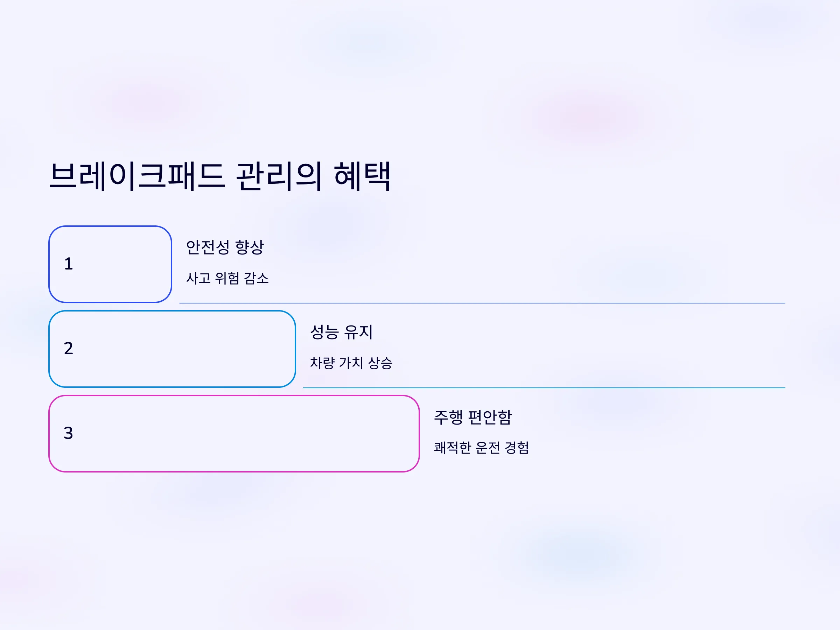The width and height of the screenshot is (840, 630).
Task: Click the text 쾌적한 운전 경험
Action: tap(482, 448)
